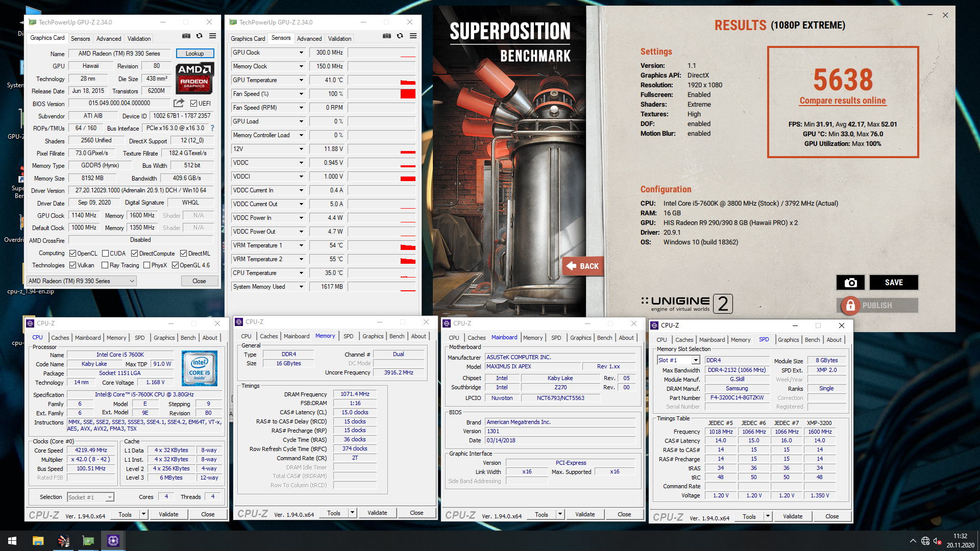Click Compare results online link
980x551 pixels.
pyautogui.click(x=843, y=101)
